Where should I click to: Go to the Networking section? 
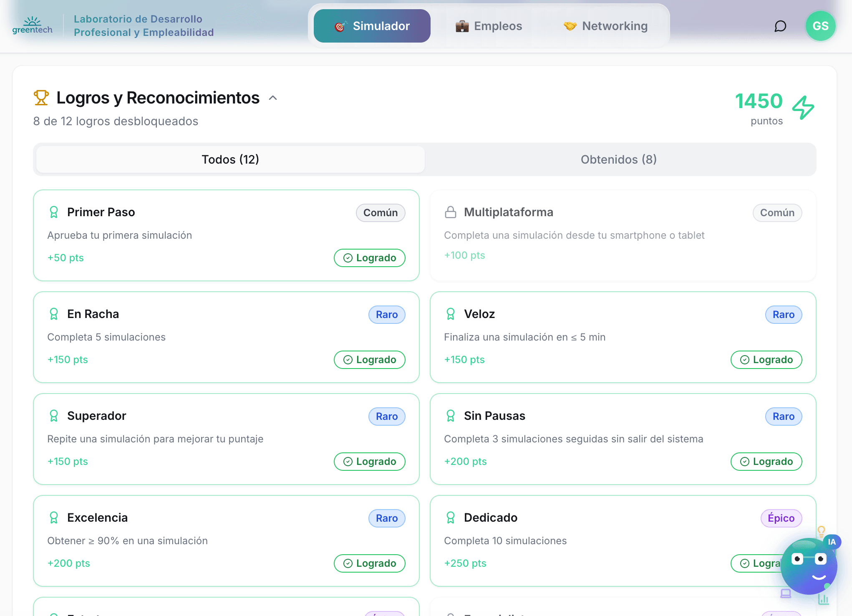[605, 26]
